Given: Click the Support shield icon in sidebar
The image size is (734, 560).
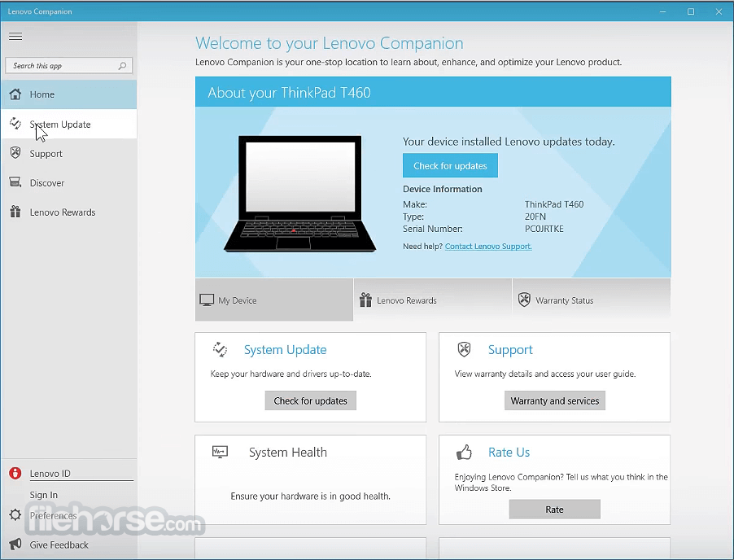Looking at the screenshot, I should [15, 153].
